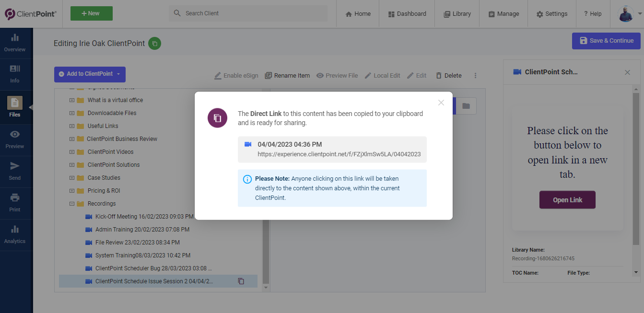
Task: Open the Home menu item
Action: tap(358, 14)
